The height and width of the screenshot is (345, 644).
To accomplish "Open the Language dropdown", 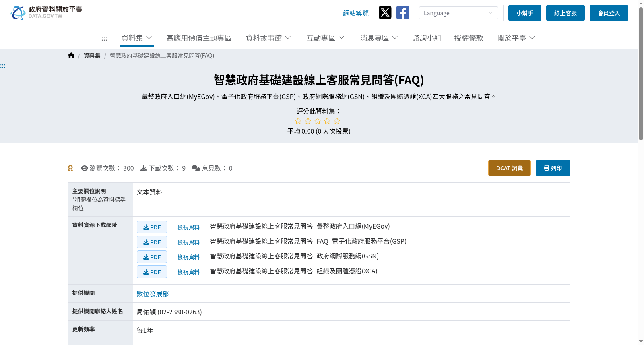I will pos(458,13).
